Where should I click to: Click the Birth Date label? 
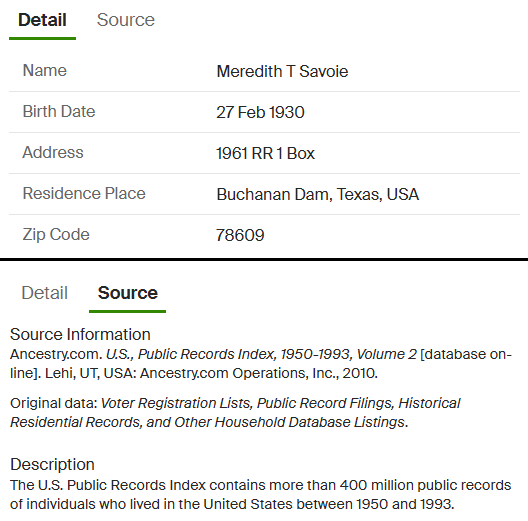59,111
